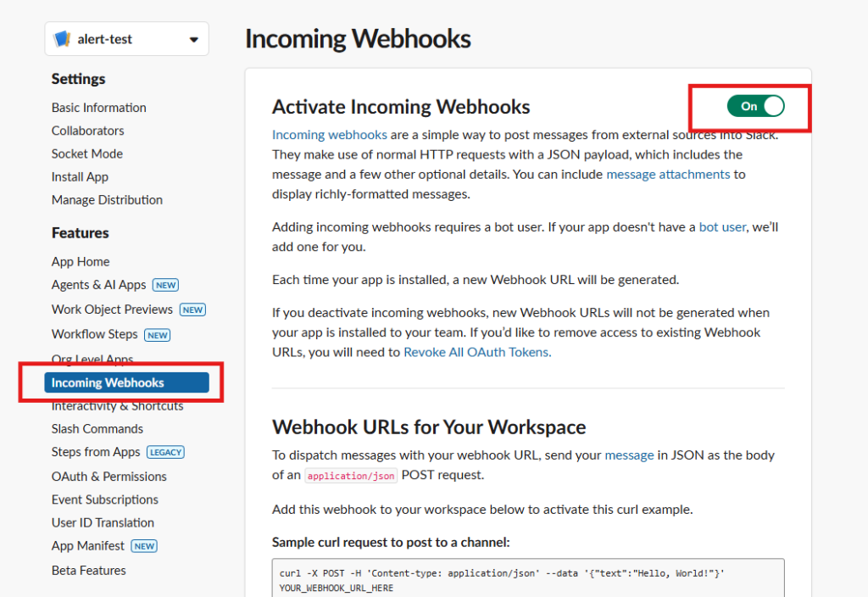The width and height of the screenshot is (868, 597).
Task: Follow the Incoming webhooks hyperlink
Action: click(329, 134)
